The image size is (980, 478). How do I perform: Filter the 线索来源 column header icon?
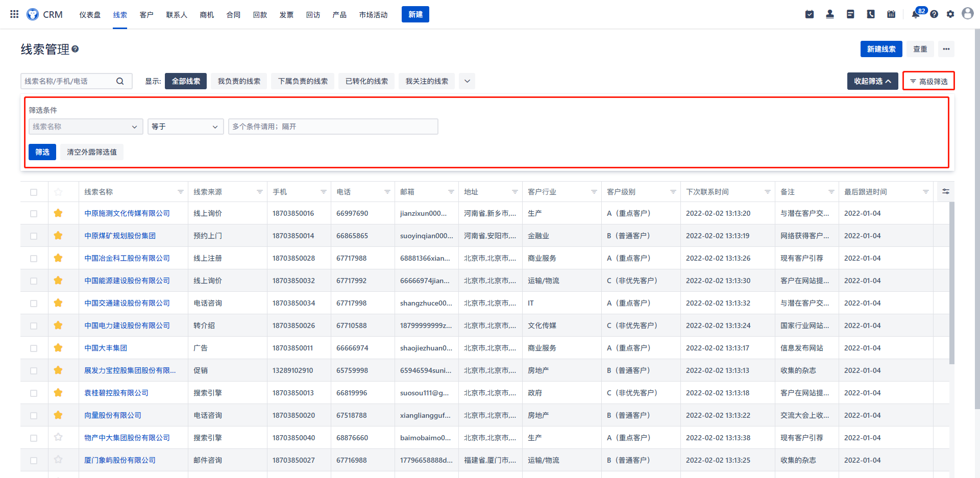pyautogui.click(x=260, y=192)
